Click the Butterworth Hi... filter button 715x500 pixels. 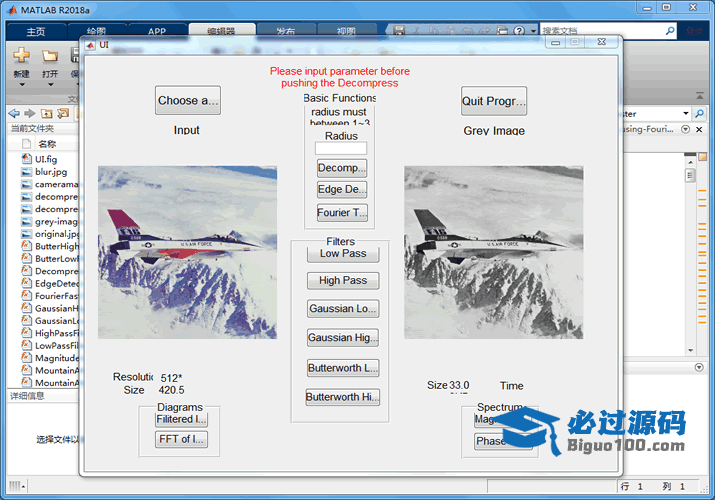[343, 397]
